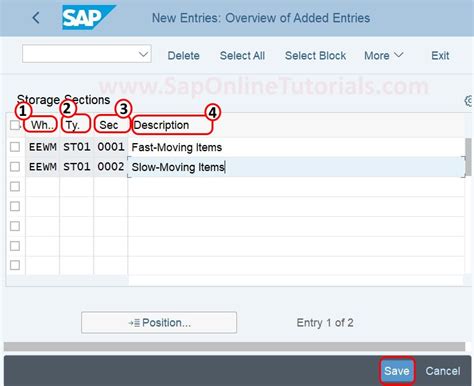This screenshot has height=386, width=474.
Task: Click Delete in the toolbar
Action: (183, 55)
